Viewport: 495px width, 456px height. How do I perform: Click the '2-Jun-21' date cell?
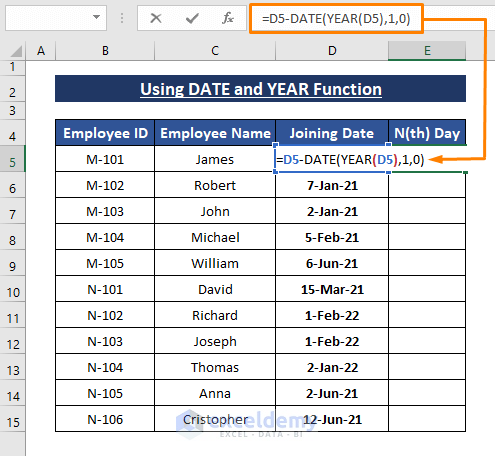pyautogui.click(x=332, y=393)
